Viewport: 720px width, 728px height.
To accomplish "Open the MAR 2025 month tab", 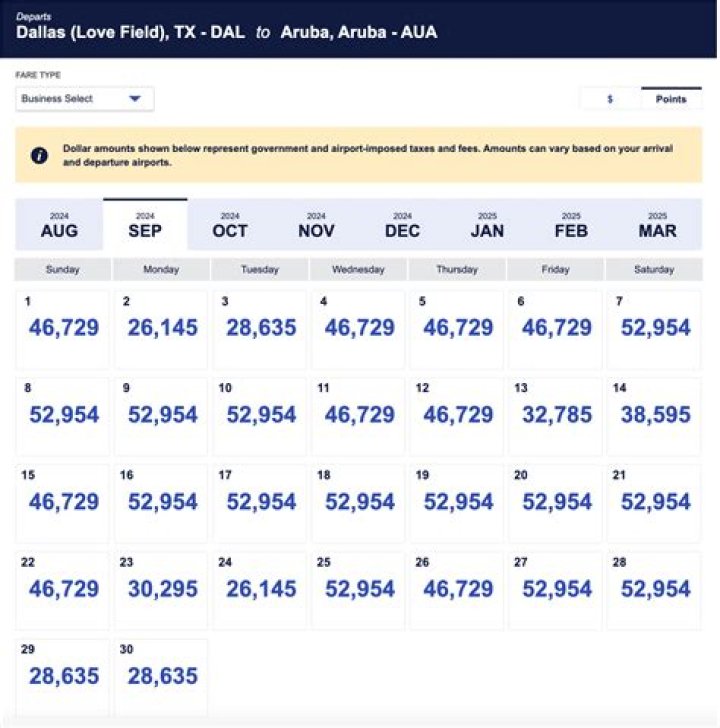I will click(x=657, y=225).
